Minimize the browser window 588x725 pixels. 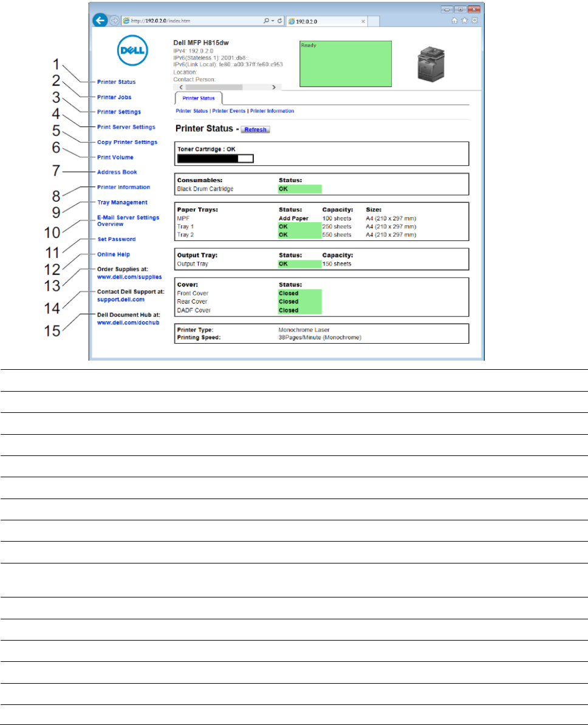coord(447,9)
